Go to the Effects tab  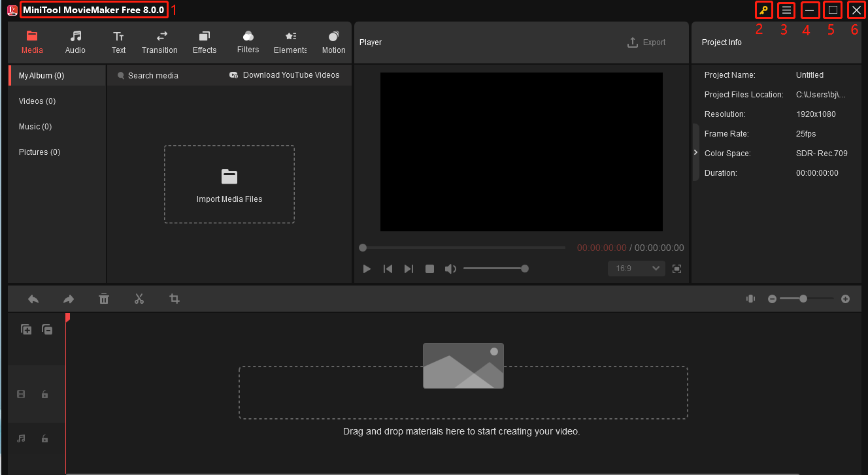point(205,42)
